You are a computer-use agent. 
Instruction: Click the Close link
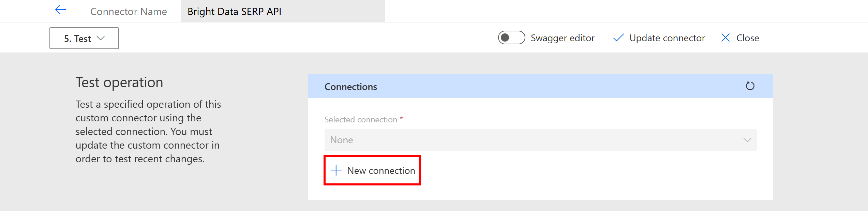click(x=748, y=38)
